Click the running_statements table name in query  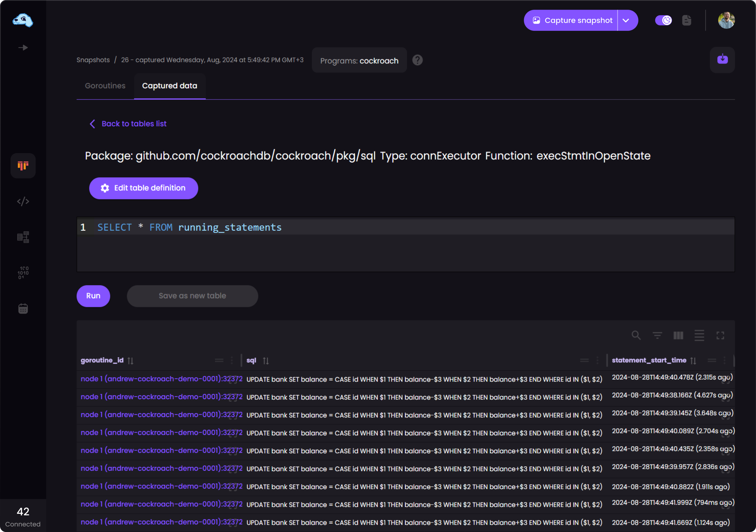coord(230,227)
